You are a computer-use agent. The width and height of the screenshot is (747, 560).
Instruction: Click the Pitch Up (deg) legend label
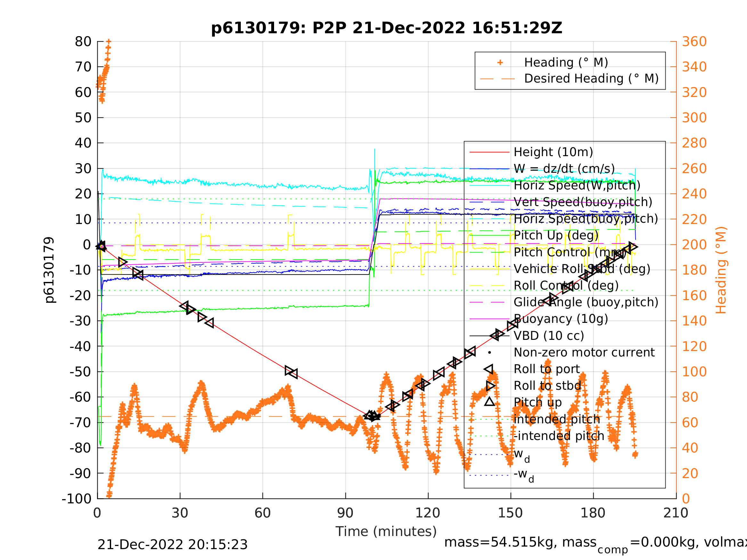click(556, 235)
